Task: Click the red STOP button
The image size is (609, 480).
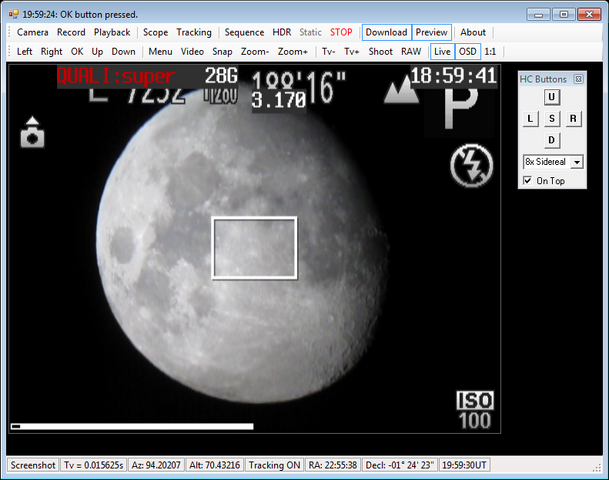Action: point(341,32)
